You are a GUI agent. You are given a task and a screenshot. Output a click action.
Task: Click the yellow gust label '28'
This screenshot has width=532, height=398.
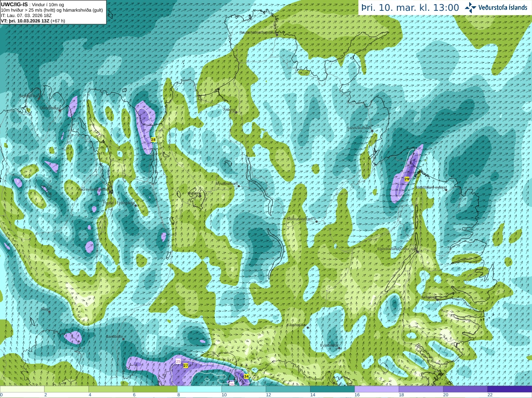(x=153, y=140)
